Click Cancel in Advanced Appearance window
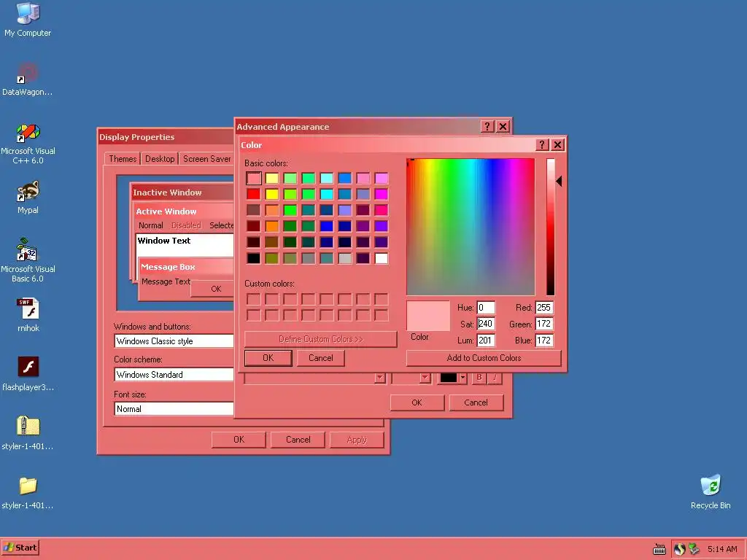 tap(476, 402)
